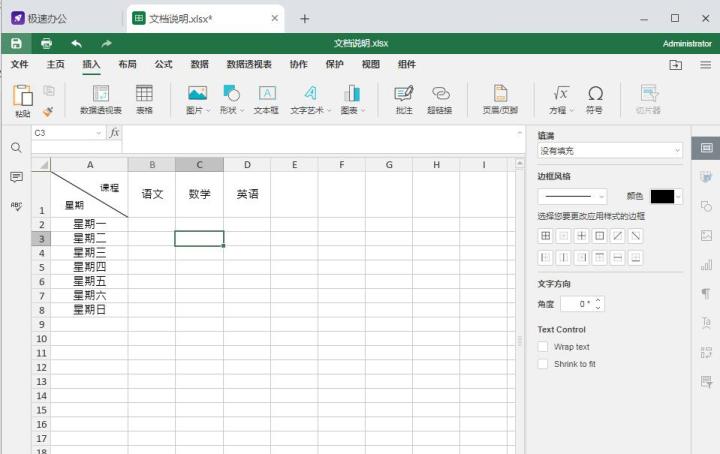Enable the Shrink to fit checkbox
The width and height of the screenshot is (720, 454).
(543, 364)
